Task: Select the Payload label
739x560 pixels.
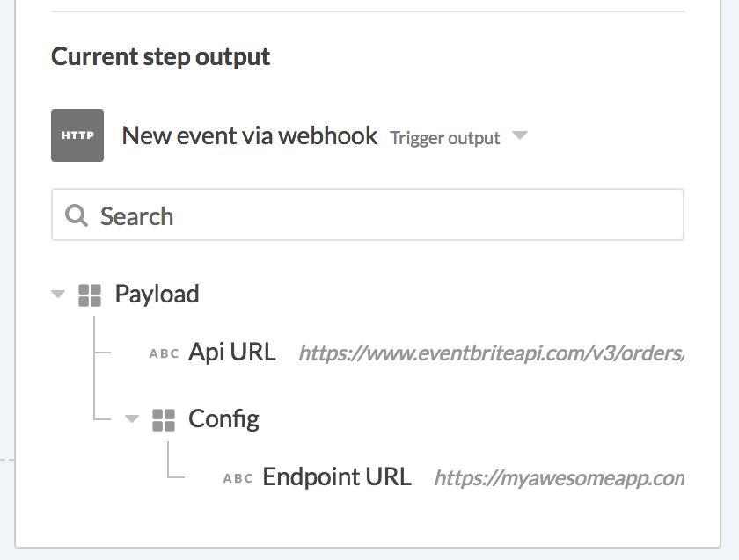Action: click(x=157, y=294)
